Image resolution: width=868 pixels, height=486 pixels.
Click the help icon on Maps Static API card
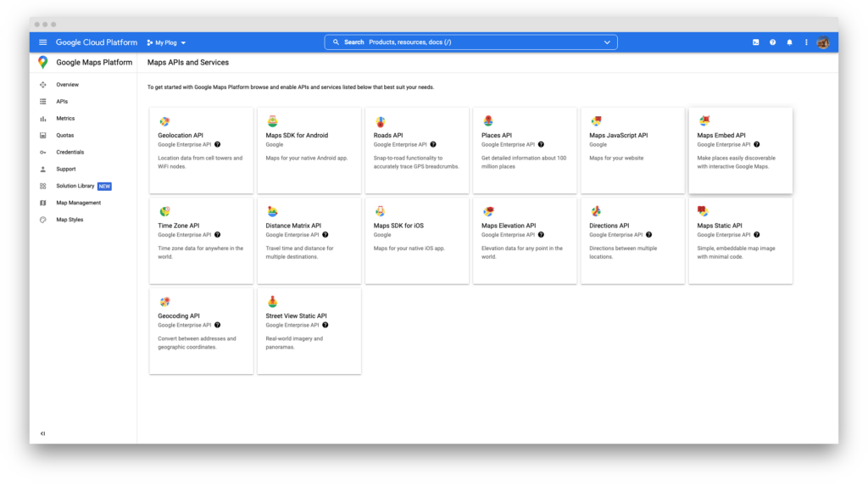[x=757, y=235]
